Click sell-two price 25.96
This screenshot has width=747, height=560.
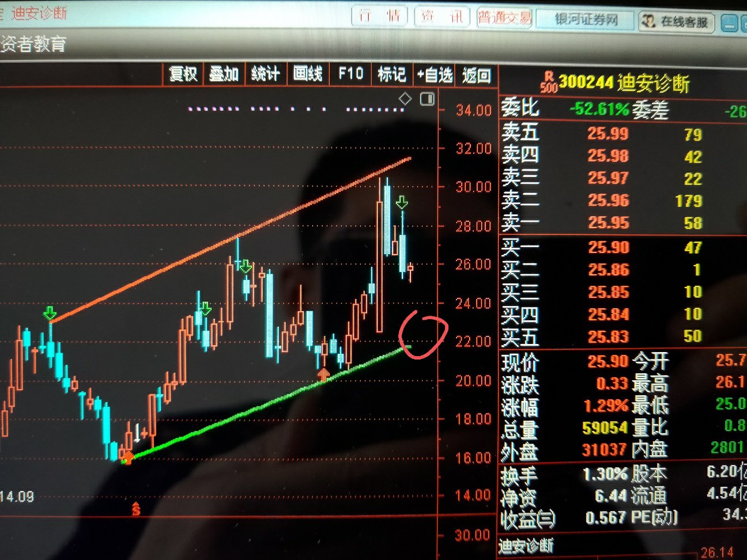608,200
